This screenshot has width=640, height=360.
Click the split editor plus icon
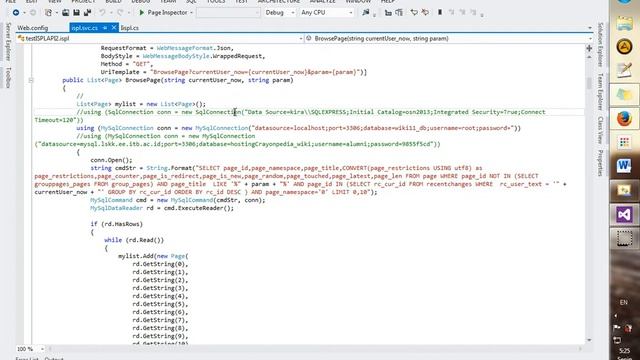coord(589,48)
